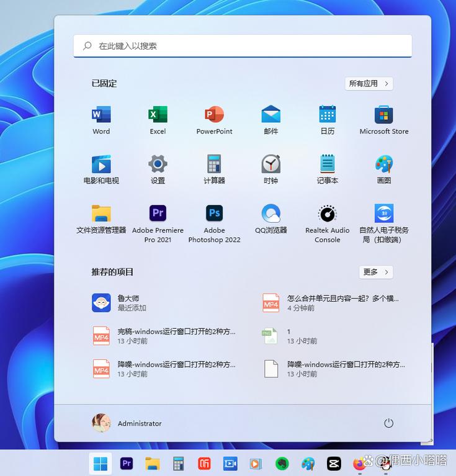Screen dimensions: 456x476
Task: Open the 邮件 mail app
Action: pyautogui.click(x=271, y=120)
